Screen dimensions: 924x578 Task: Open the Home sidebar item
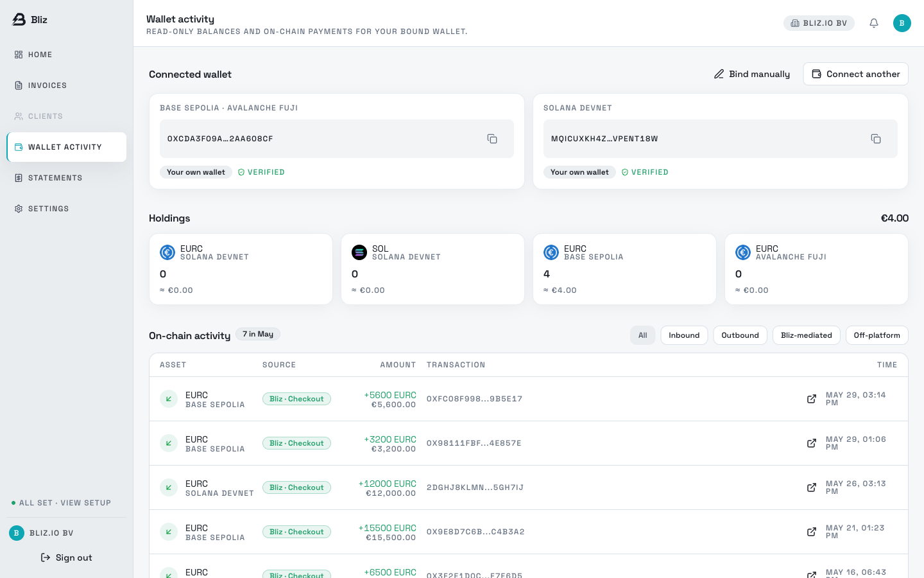click(66, 55)
